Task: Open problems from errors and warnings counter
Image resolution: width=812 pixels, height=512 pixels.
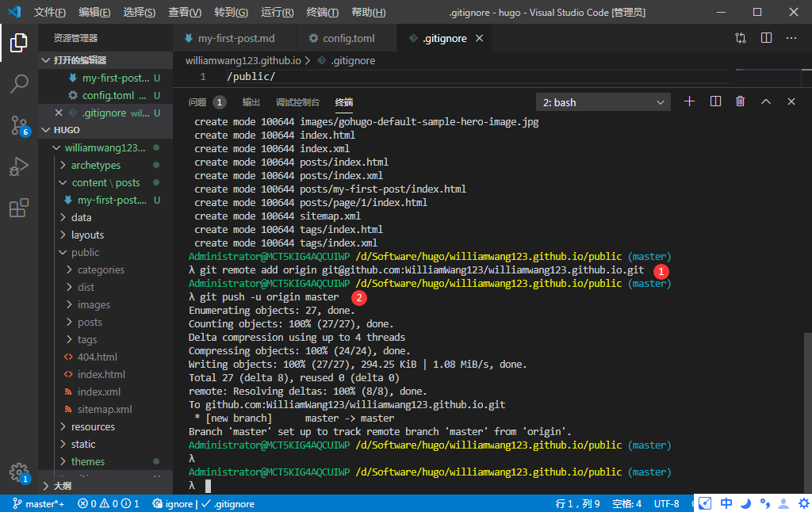Action: coord(108,504)
